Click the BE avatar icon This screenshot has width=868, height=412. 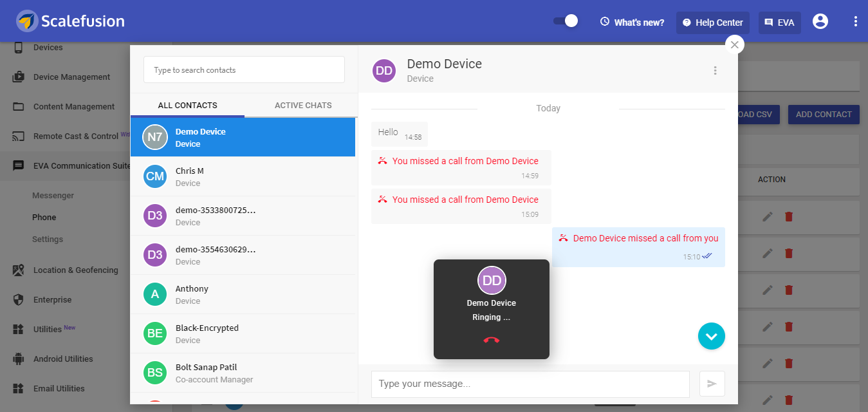coord(155,333)
